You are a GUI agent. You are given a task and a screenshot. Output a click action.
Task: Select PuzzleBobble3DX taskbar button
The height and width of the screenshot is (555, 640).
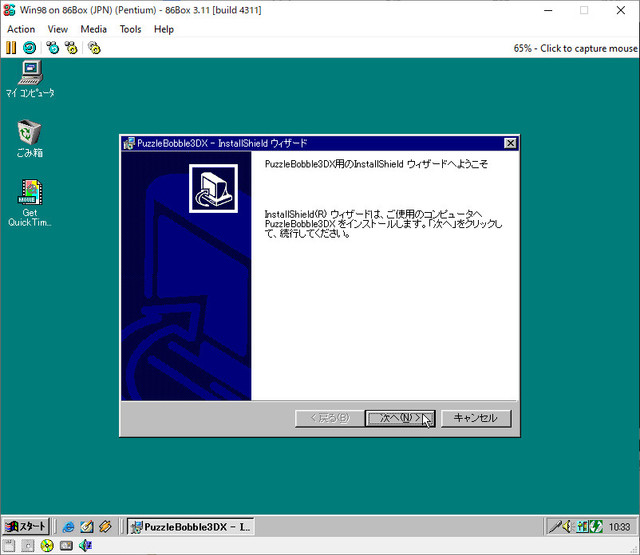(191, 527)
